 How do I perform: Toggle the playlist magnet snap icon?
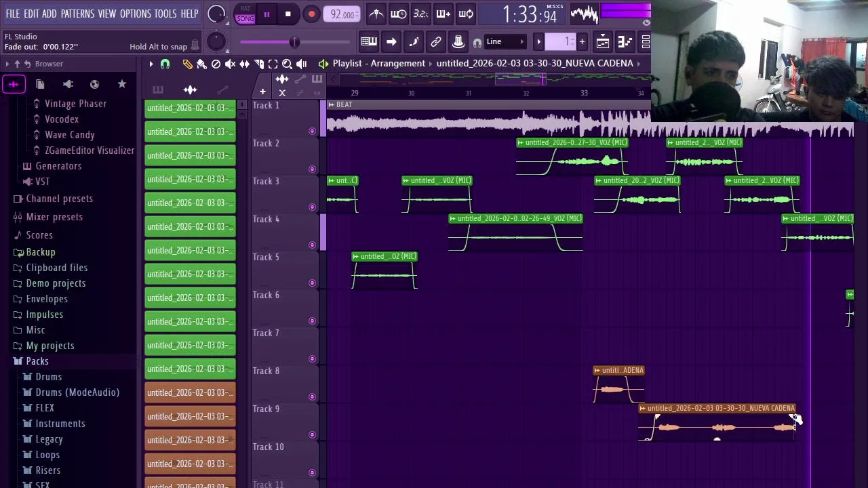click(x=165, y=64)
